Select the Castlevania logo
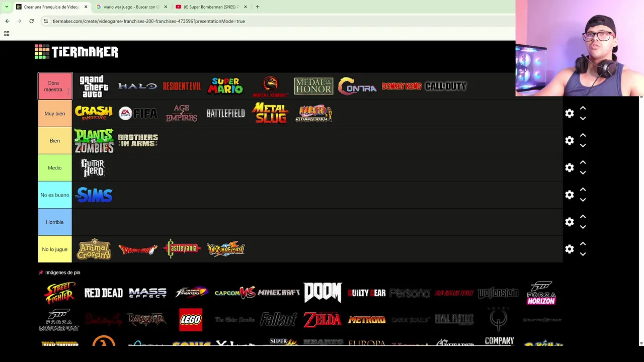The height and width of the screenshot is (362, 644). click(x=182, y=249)
